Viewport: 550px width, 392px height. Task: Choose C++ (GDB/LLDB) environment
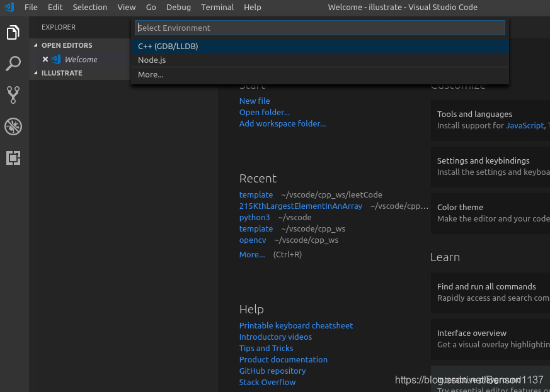[320, 46]
